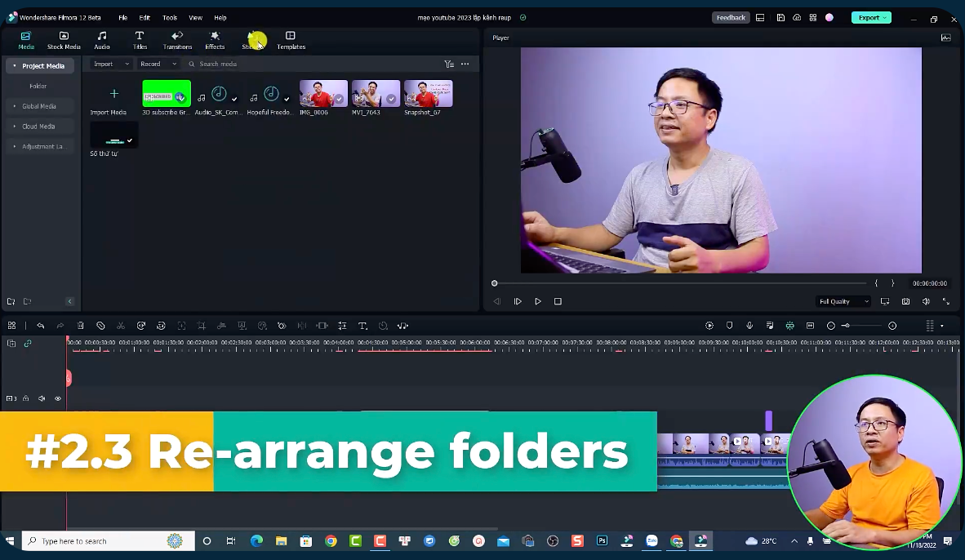
Task: Click the timeline zoom in plus icon
Action: tap(892, 326)
